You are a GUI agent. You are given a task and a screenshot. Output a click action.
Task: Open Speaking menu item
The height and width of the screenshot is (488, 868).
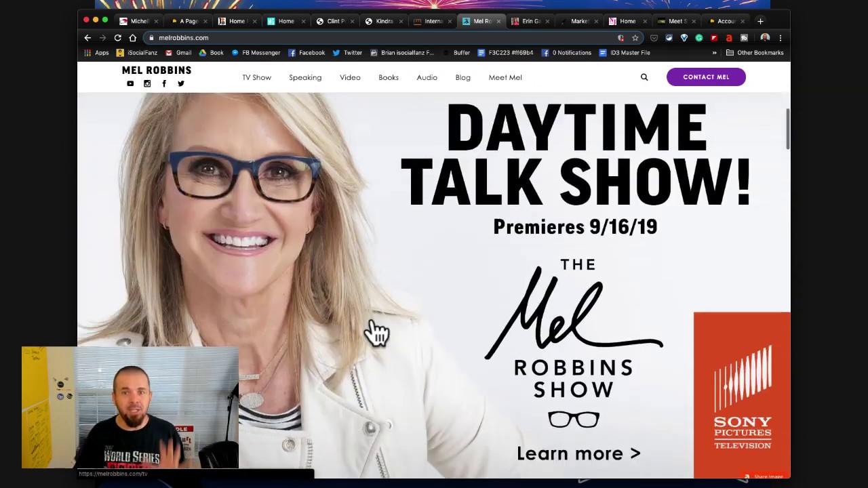[x=305, y=77]
